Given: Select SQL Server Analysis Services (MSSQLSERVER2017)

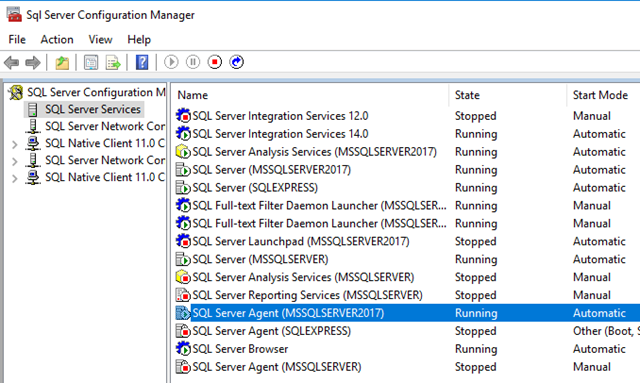Looking at the screenshot, I should (x=314, y=152).
